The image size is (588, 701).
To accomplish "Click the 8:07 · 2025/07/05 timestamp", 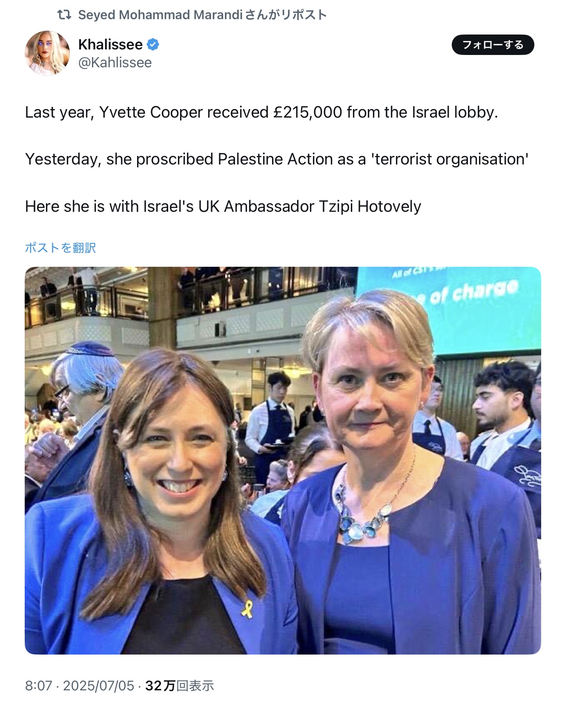I will point(80,685).
